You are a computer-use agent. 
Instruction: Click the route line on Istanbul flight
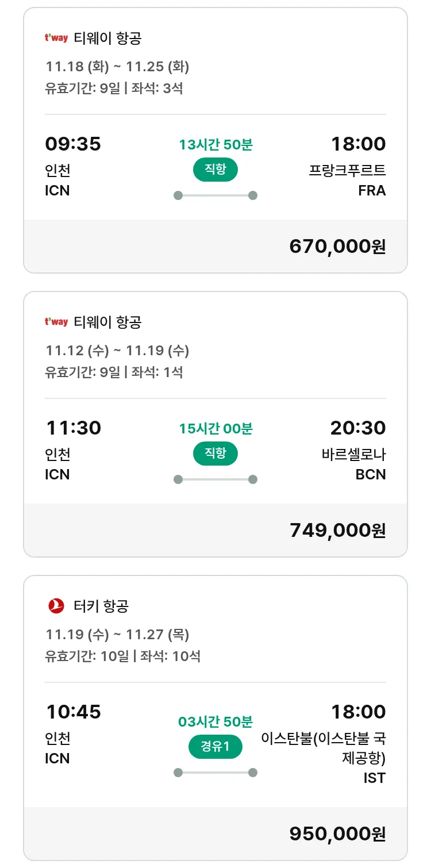click(x=215, y=773)
